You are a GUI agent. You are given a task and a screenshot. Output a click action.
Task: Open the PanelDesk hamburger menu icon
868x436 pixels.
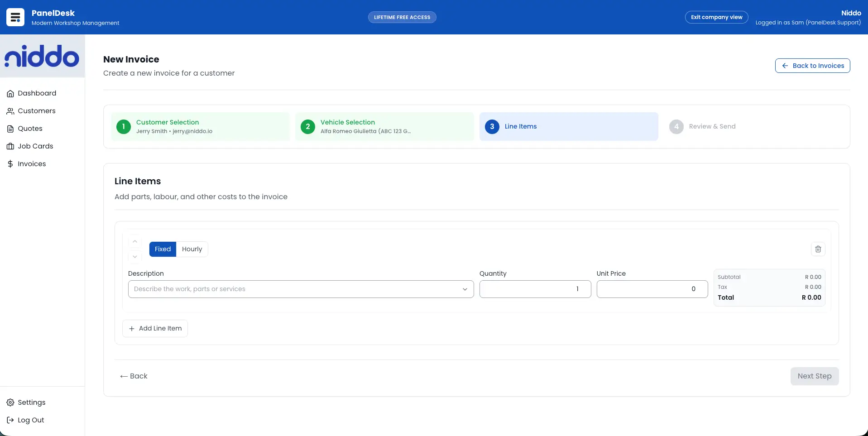tap(15, 17)
